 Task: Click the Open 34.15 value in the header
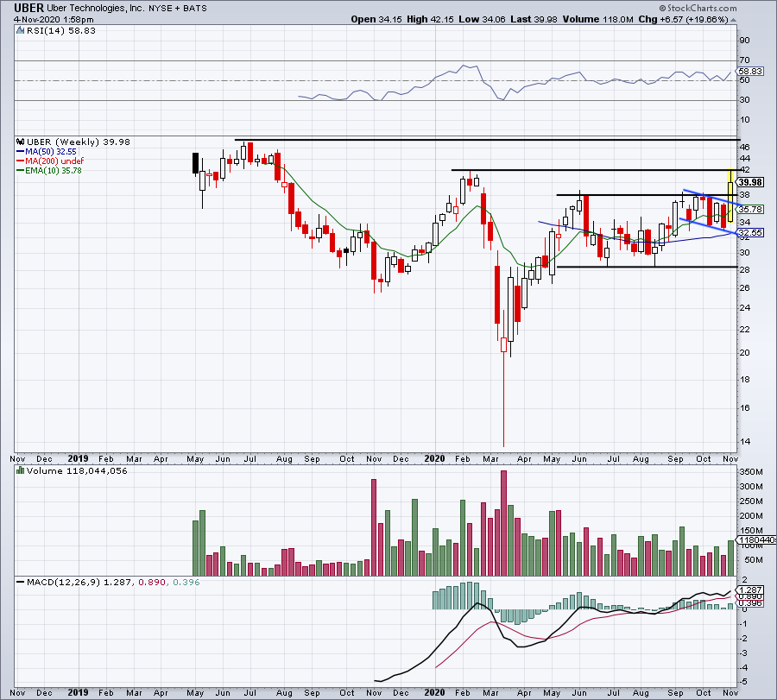click(x=376, y=19)
